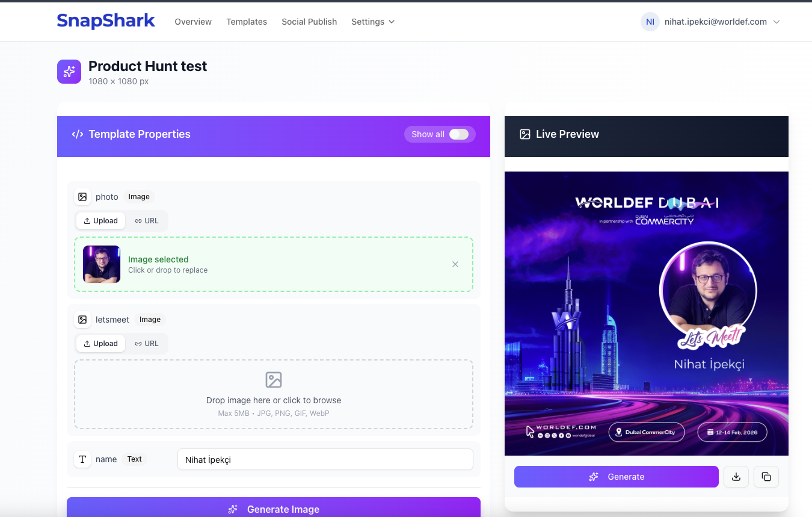Click the Image selected replace area
The height and width of the screenshot is (517, 812).
tap(274, 264)
